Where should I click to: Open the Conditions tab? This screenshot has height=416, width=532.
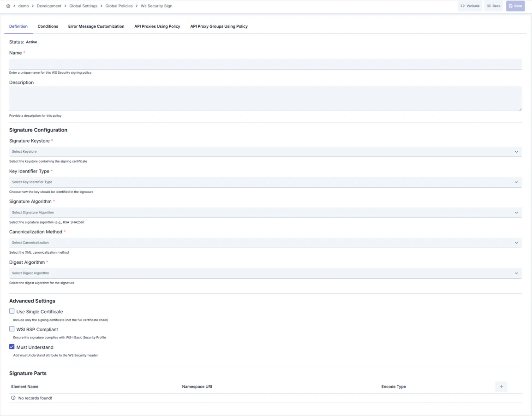point(48,26)
